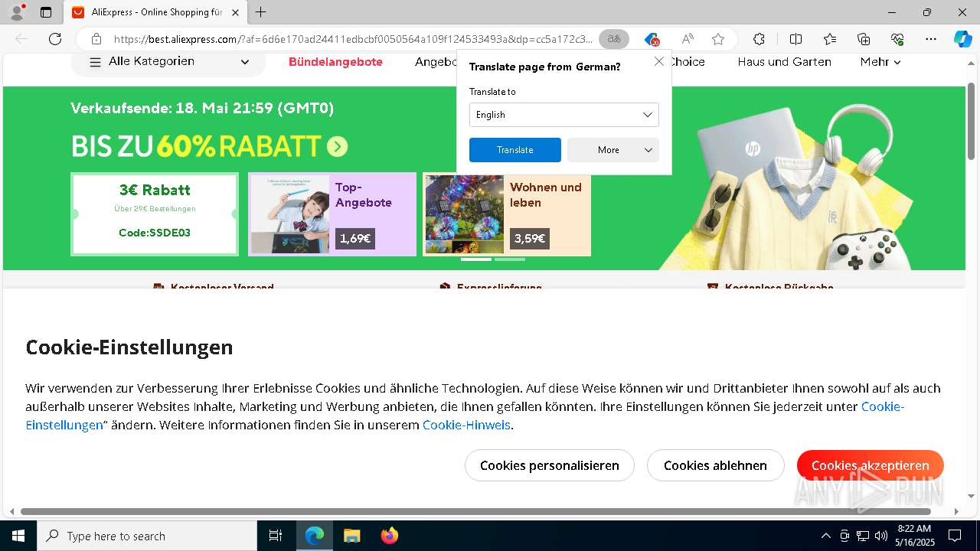Click the Translate button
The image size is (980, 551).
click(514, 150)
